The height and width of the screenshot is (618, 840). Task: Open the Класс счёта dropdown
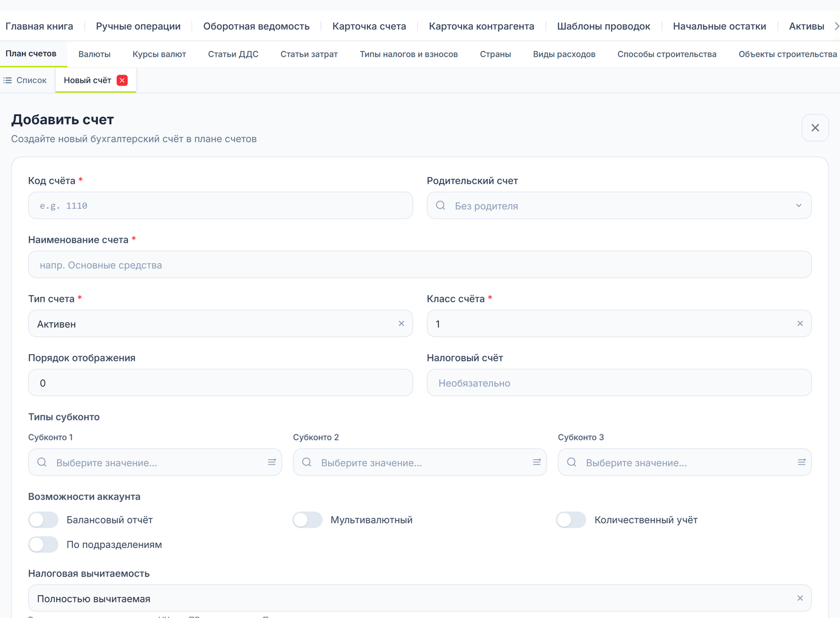619,324
